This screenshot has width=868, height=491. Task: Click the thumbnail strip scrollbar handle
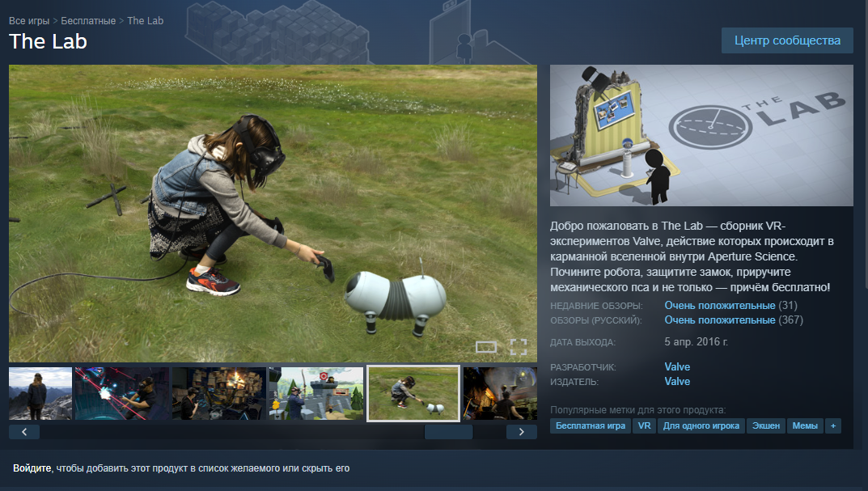448,432
